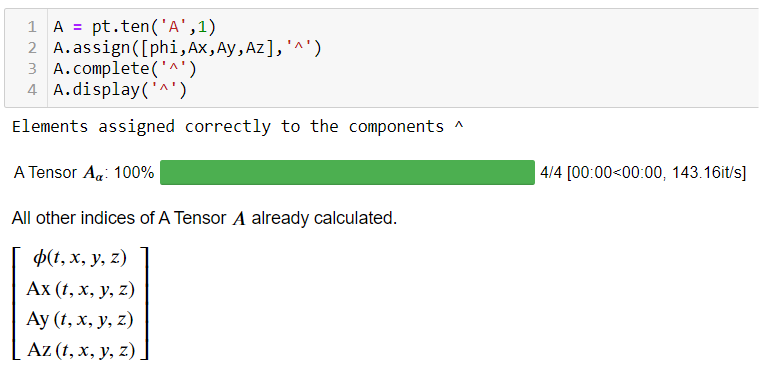
Task: Click the Ax (t, x, y, z) entry
Action: pos(80,289)
